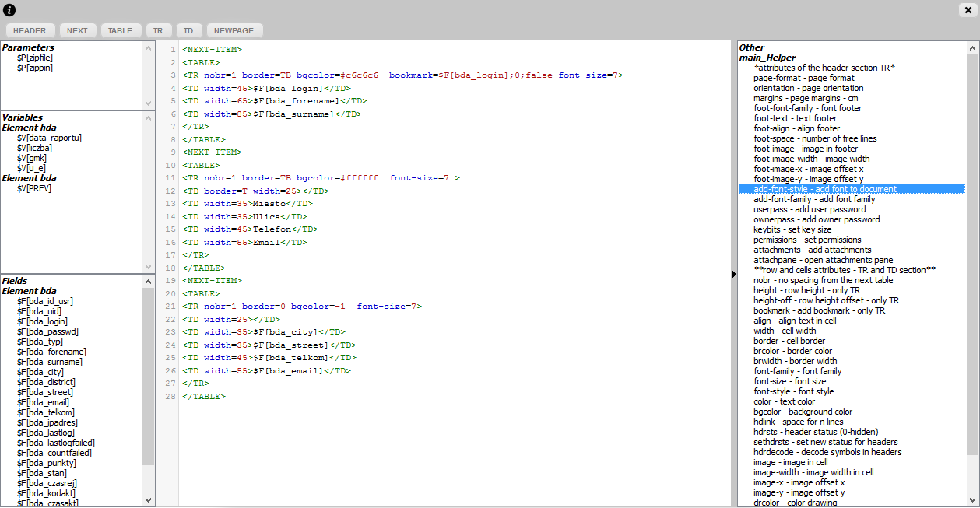980x508 pixels.
Task: Select 'page-format - page format' helper entry
Action: click(803, 78)
